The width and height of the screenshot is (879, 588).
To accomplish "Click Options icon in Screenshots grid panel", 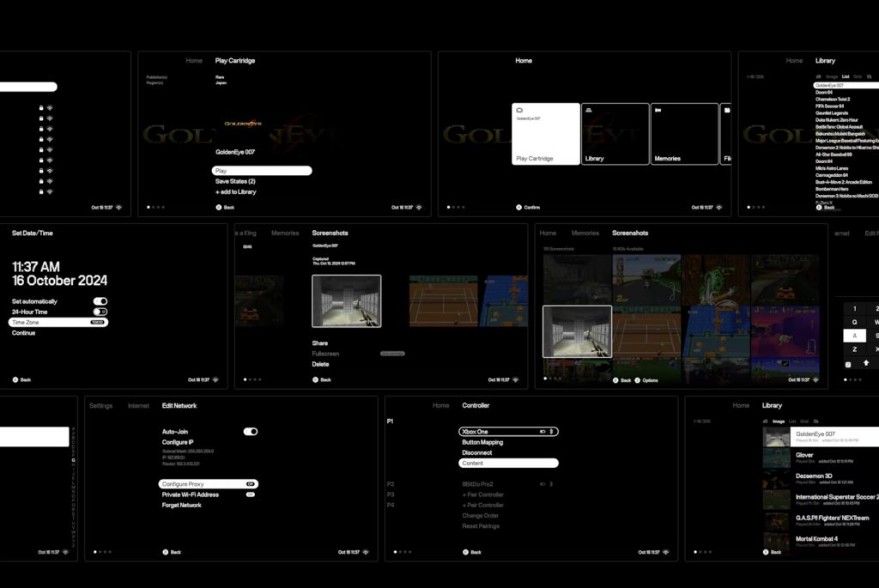I will coord(638,379).
